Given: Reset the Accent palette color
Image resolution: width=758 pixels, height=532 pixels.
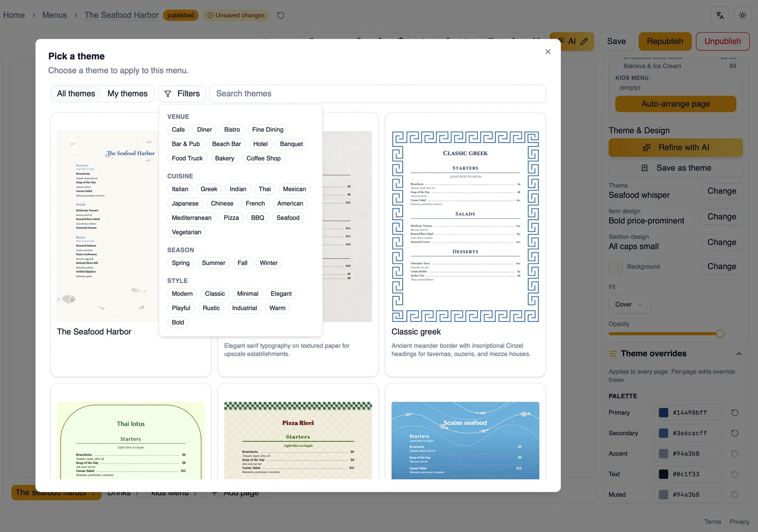Looking at the screenshot, I should point(735,453).
